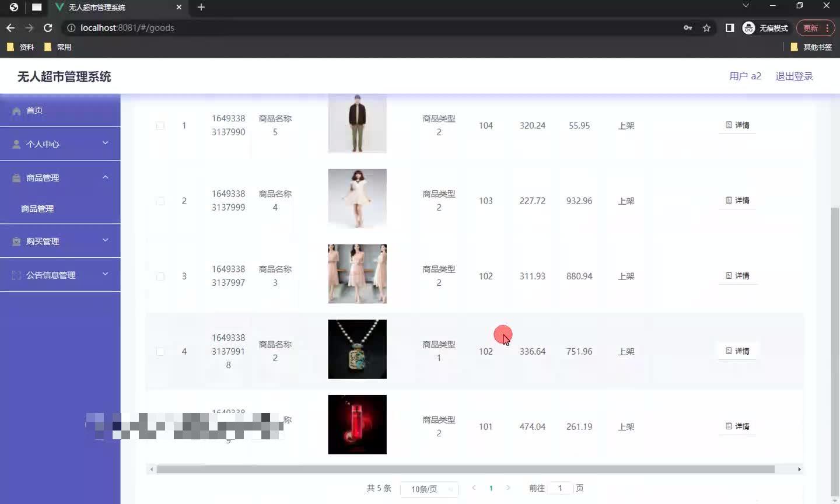This screenshot has width=840, height=504.
Task: Tick the checkbox for row 1
Action: point(160,125)
